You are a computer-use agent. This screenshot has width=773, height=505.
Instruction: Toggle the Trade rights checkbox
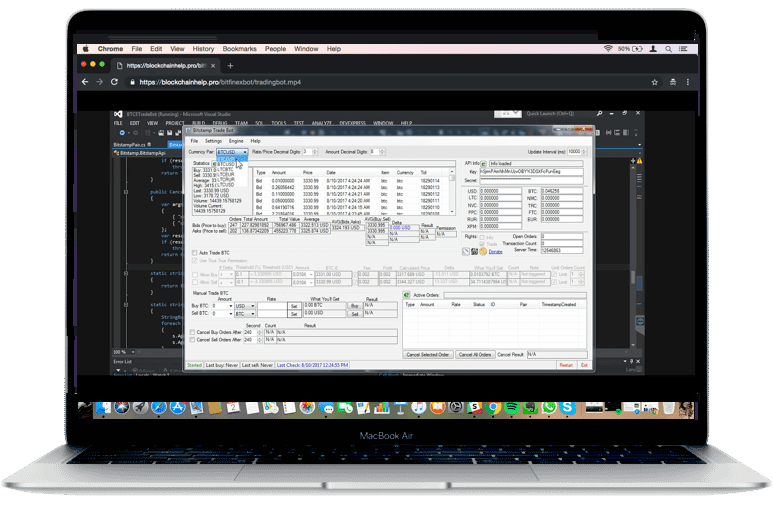coord(482,244)
